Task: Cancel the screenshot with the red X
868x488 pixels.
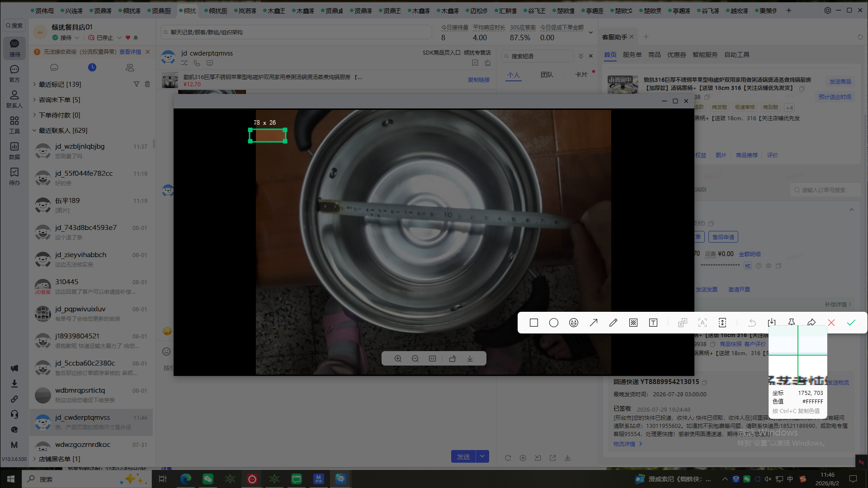Action: 831,323
